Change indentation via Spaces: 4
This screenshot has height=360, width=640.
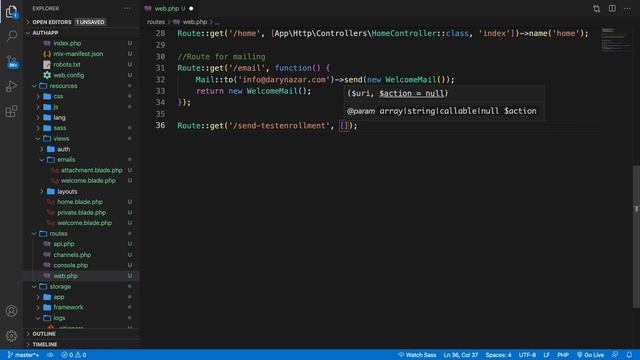click(x=498, y=355)
